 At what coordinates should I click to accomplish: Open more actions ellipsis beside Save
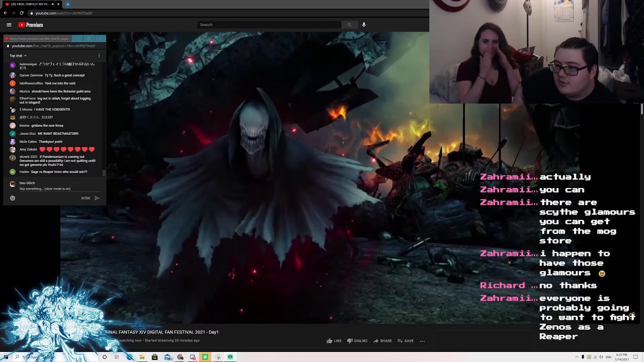point(422,341)
